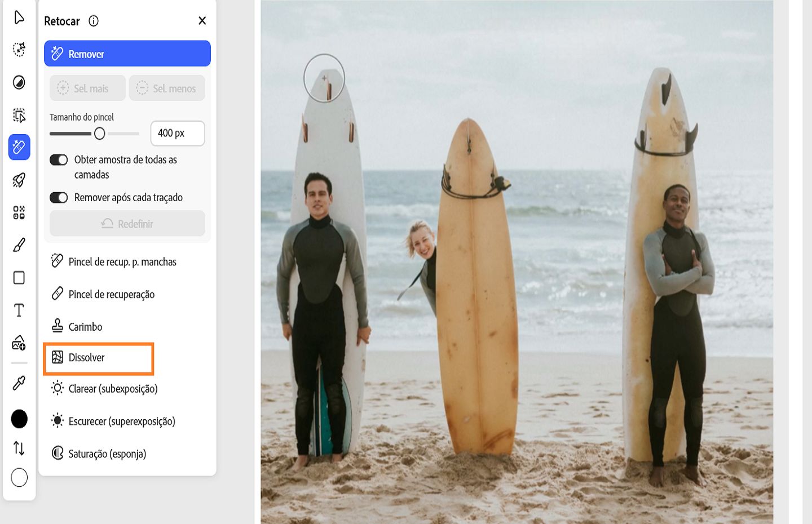Activate the Retouch tool icon
Viewport: 812px width, 524px height.
(x=19, y=148)
